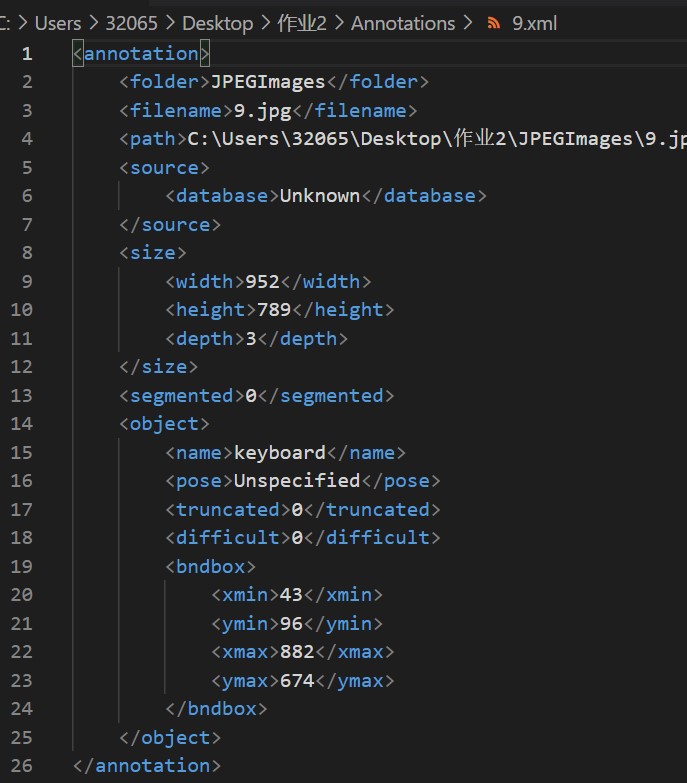
Task: Expand chevron after 32065 breadcrumb
Action: pos(170,23)
